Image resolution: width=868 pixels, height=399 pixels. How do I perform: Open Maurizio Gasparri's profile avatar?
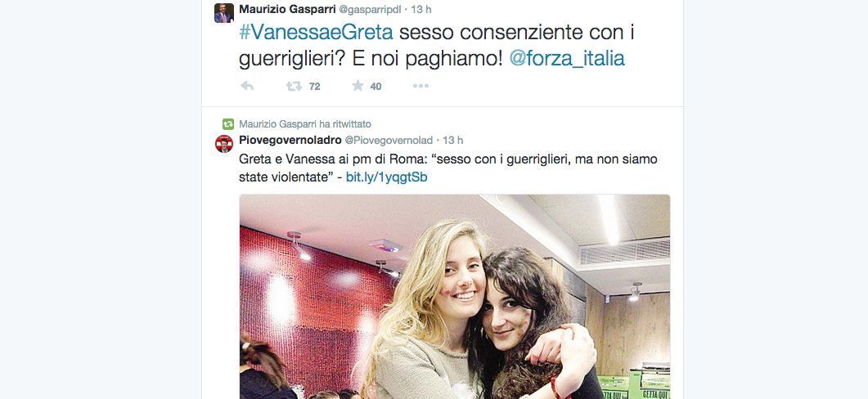pos(224,13)
